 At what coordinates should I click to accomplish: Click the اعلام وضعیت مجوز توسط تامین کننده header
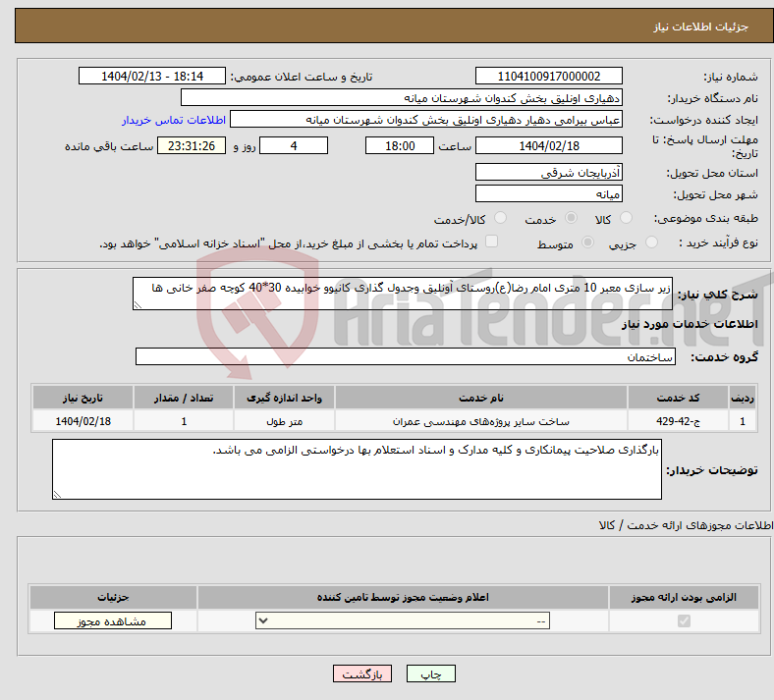403,597
